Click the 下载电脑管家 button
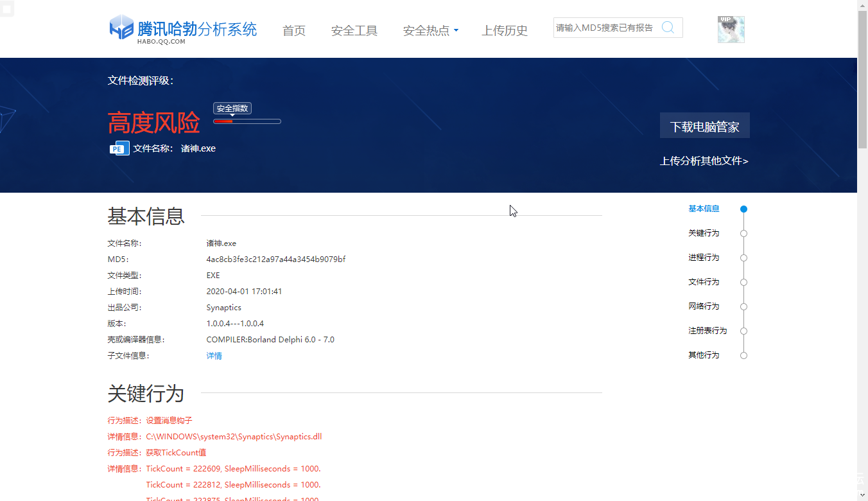Viewport: 868px width, 501px height. point(704,126)
